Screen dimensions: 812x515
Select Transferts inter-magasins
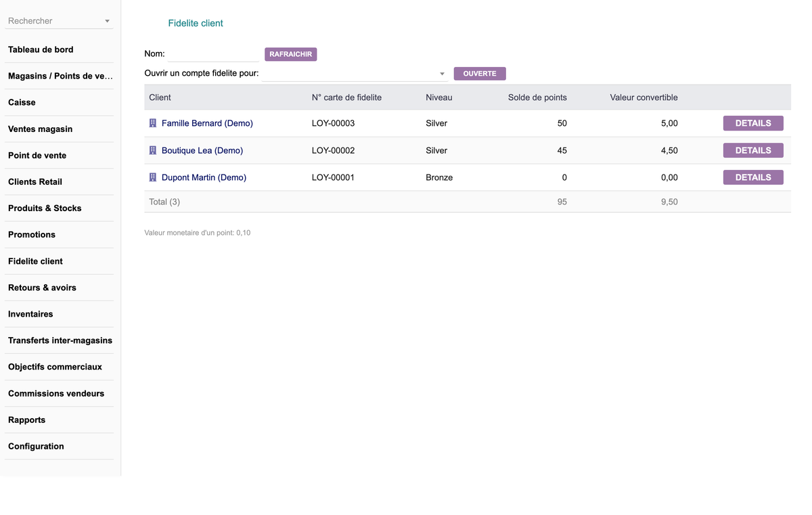(60, 340)
